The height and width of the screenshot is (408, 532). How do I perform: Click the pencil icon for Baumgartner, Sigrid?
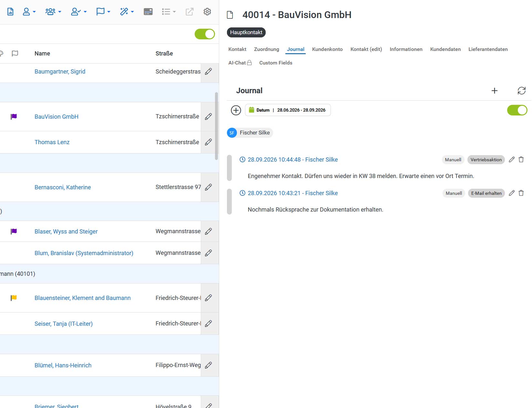pyautogui.click(x=209, y=71)
